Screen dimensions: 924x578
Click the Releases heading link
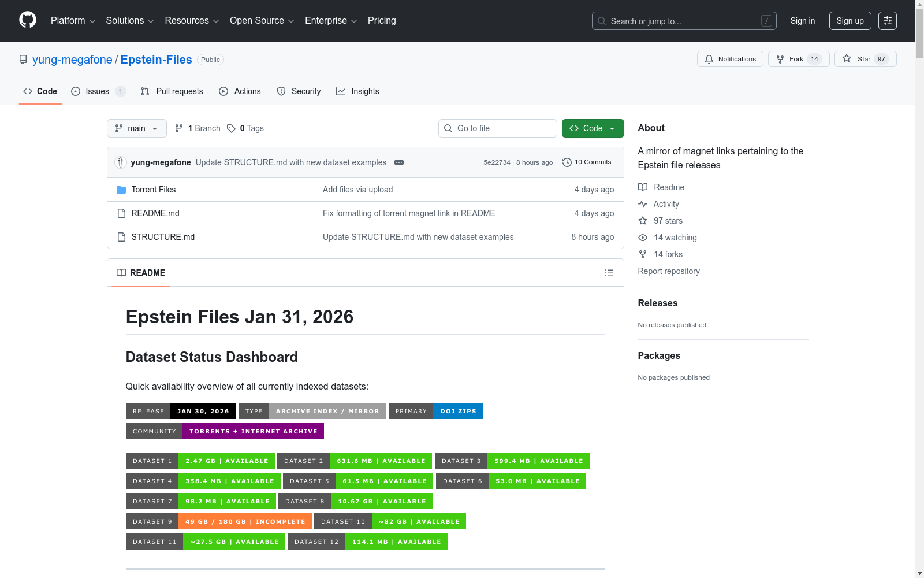pos(658,303)
